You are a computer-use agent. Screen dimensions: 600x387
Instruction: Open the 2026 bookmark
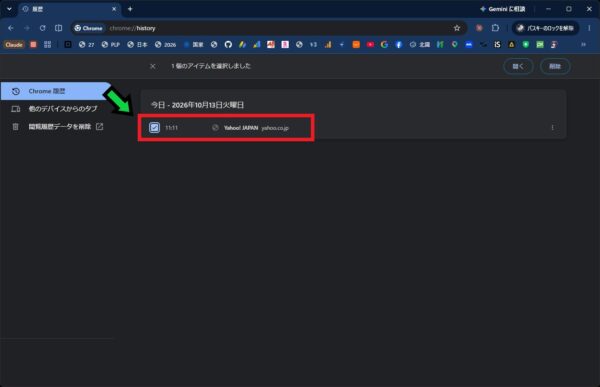[x=166, y=45]
